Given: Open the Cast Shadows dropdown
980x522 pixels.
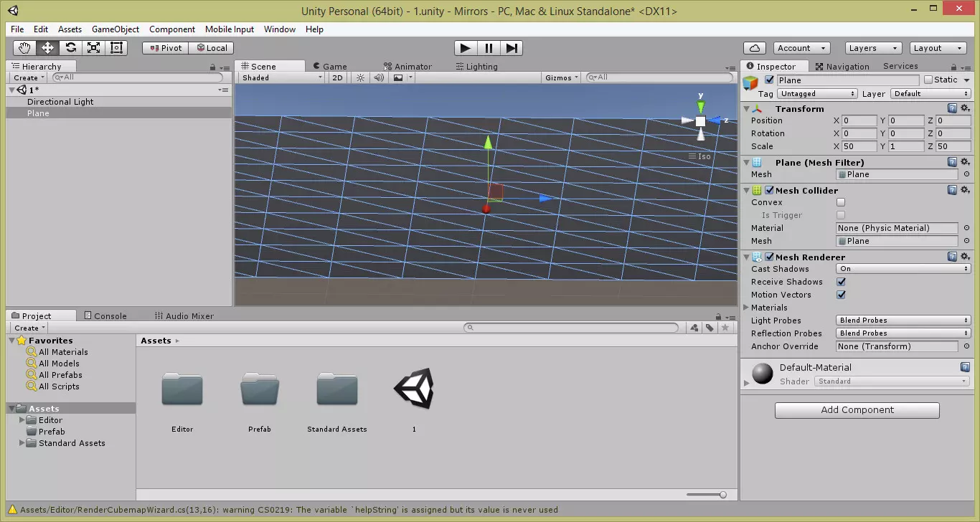Looking at the screenshot, I should 903,270.
